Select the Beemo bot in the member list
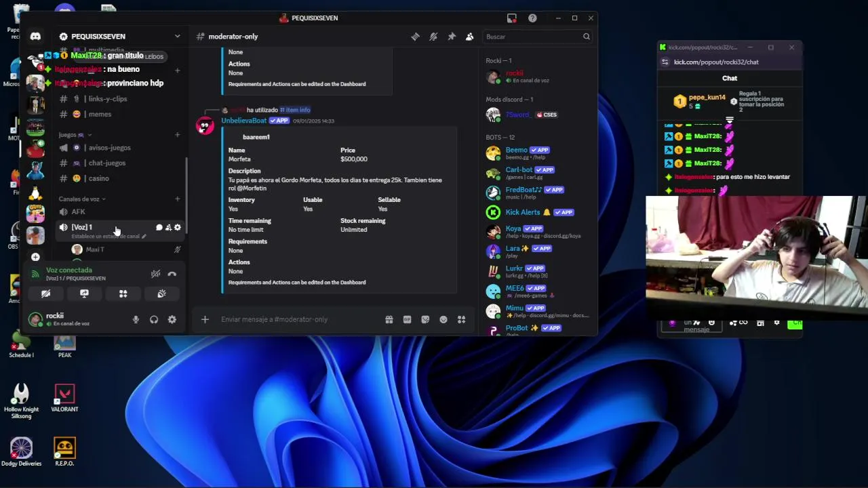 pyautogui.click(x=536, y=153)
